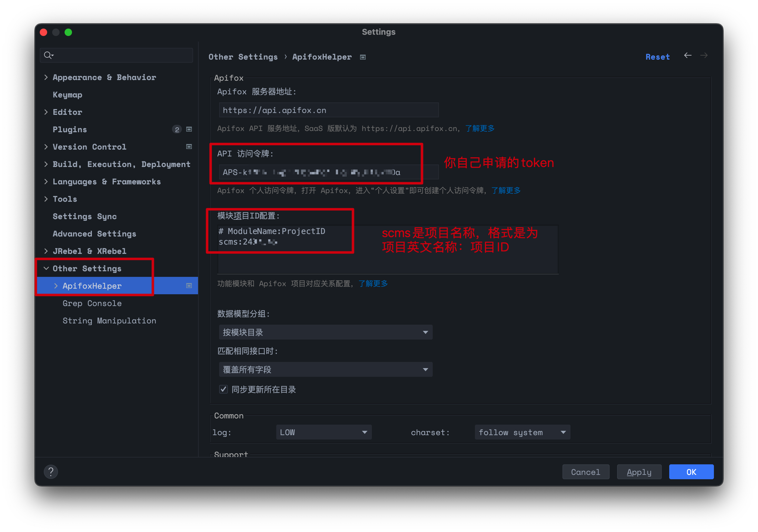Click the project-level icon beside Version Control

tap(189, 147)
